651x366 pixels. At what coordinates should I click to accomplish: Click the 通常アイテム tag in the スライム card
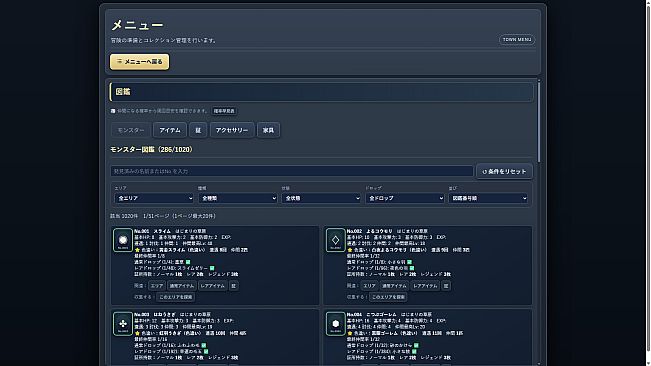click(181, 286)
